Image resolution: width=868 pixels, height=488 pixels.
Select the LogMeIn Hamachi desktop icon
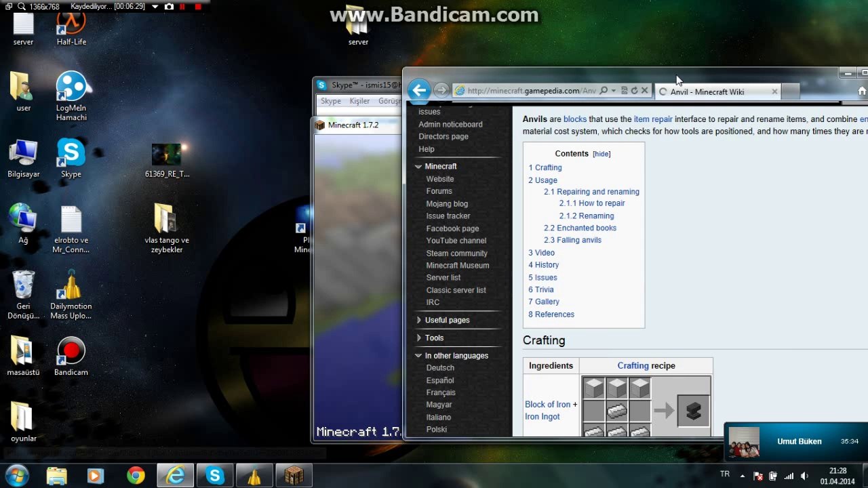(71, 96)
